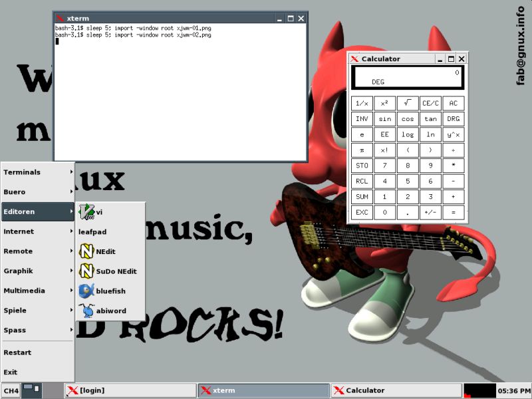Click the SuDo NEdit icon
Image resolution: width=532 pixels, height=399 pixels.
[x=86, y=271]
